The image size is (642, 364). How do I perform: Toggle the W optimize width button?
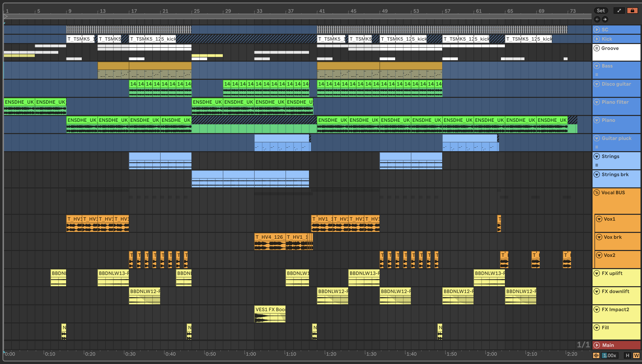[x=636, y=355]
